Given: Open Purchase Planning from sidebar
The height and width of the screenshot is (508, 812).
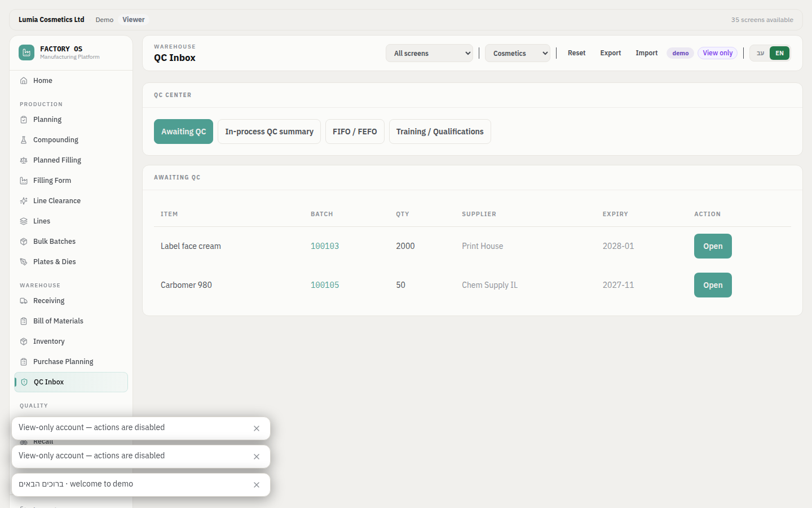Looking at the screenshot, I should 71,362.
